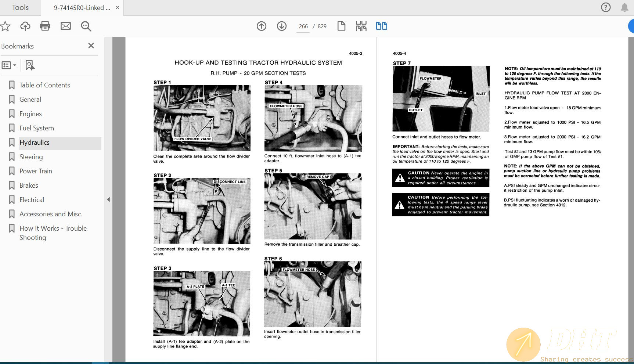Go to previous page with up arrow
Image resolution: width=634 pixels, height=364 pixels.
coord(262,26)
